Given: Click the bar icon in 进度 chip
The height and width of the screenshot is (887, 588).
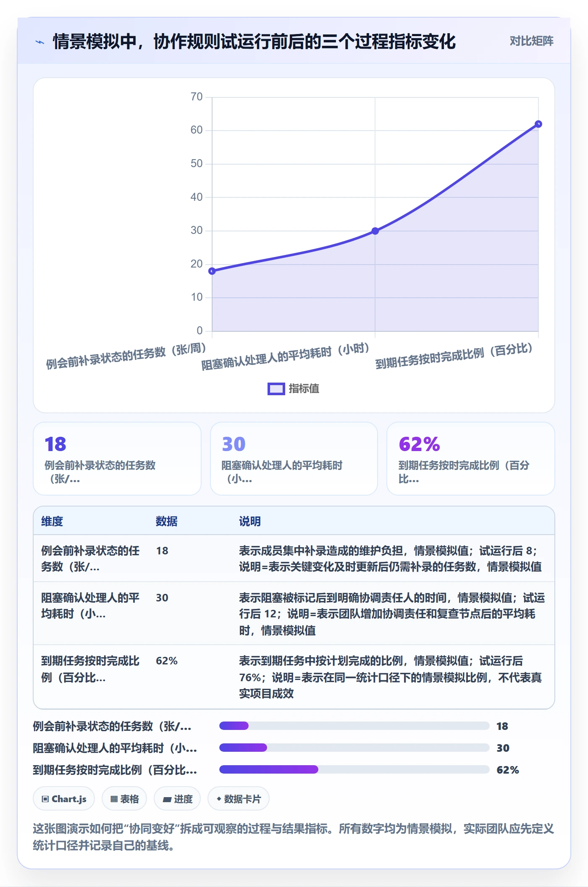Looking at the screenshot, I should click(167, 800).
